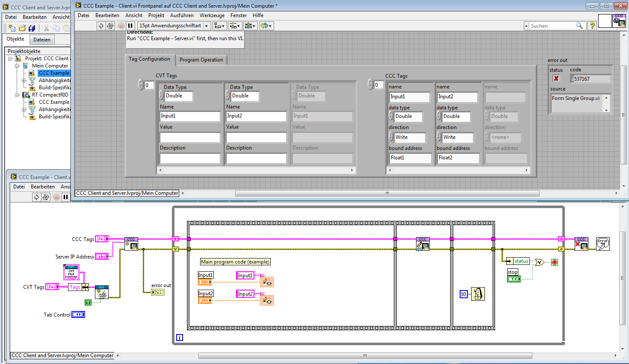Viewport: 629px width, 364px height.
Task: Click the CCC write node inside the loop
Action: pos(423,244)
